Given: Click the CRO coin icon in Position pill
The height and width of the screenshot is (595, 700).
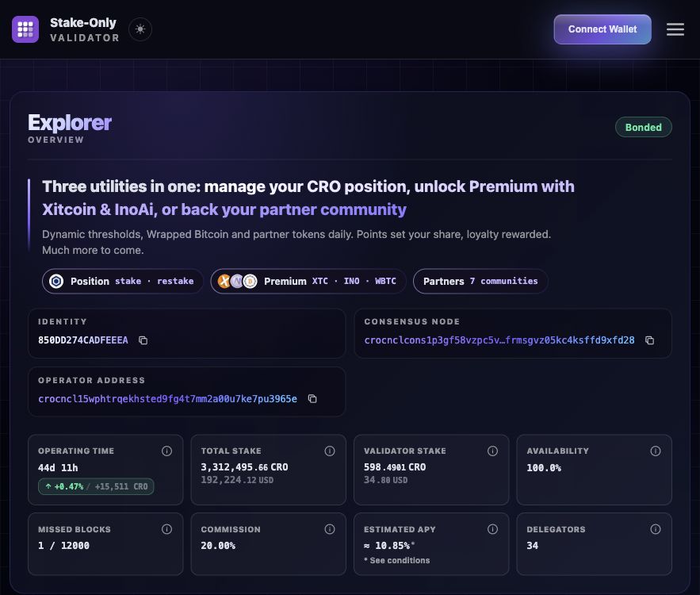Looking at the screenshot, I should click(56, 281).
